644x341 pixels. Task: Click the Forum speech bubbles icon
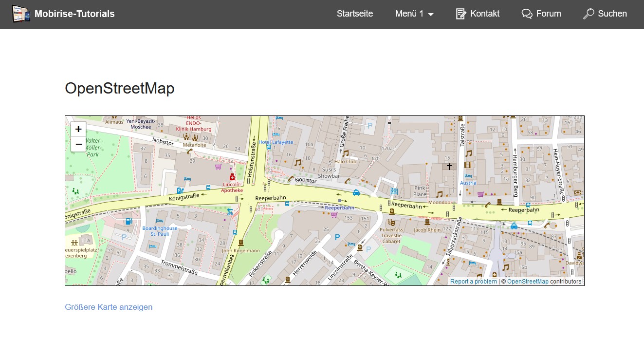[527, 14]
